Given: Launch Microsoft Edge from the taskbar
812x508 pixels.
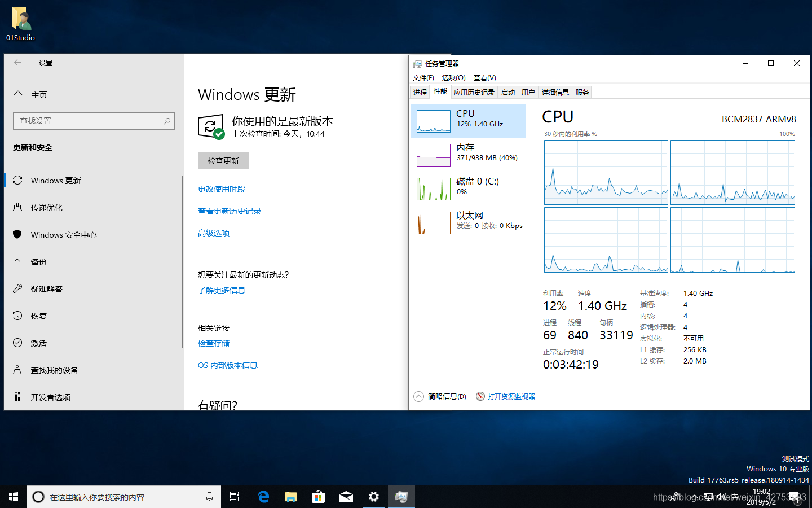Looking at the screenshot, I should point(263,497).
